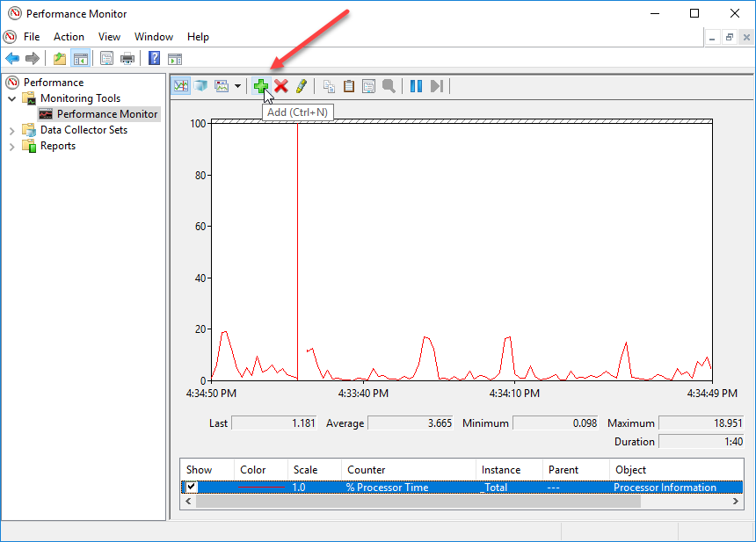Click the green Add counter plus icon
The height and width of the screenshot is (542, 756).
261,86
